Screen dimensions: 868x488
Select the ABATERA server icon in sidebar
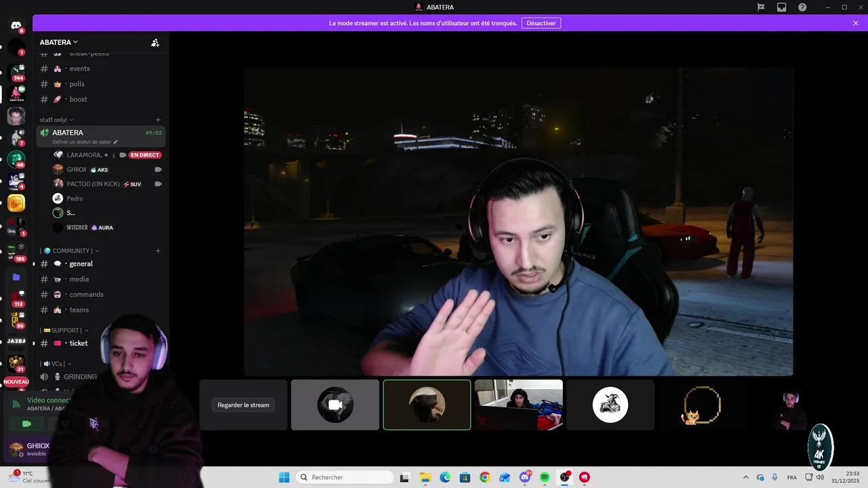click(16, 94)
